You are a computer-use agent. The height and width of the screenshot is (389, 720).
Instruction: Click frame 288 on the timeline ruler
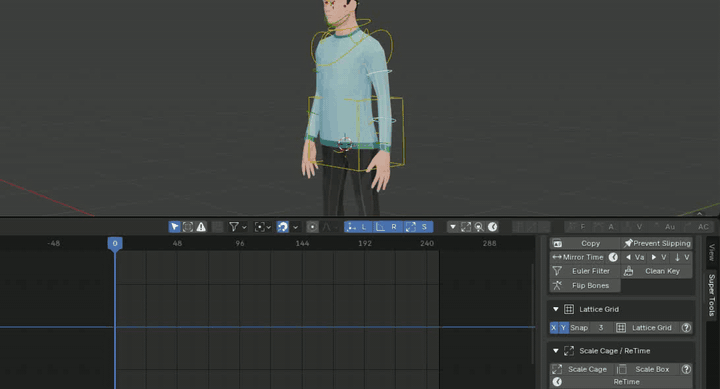489,243
